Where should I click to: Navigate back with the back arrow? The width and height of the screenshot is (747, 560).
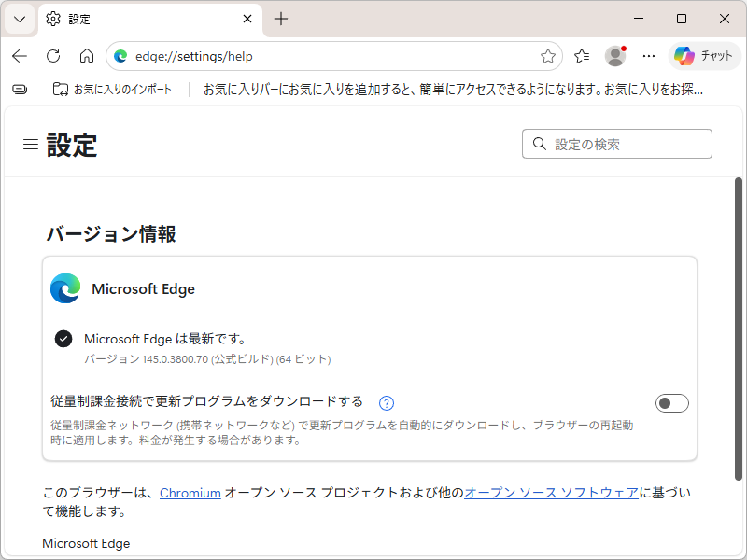coord(20,56)
